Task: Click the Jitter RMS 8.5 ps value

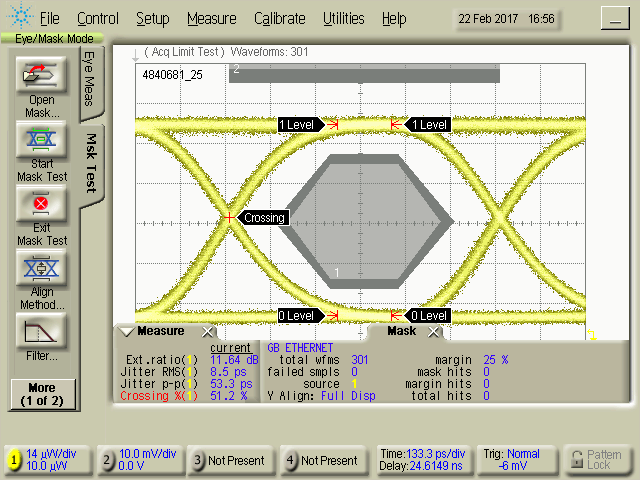Action: (228, 372)
